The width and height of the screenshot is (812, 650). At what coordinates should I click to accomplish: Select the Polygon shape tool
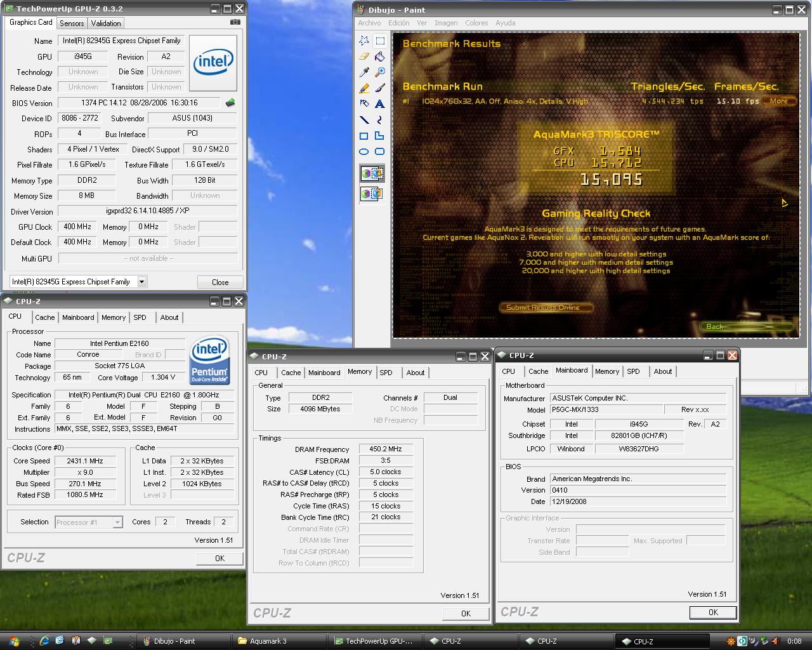379,135
